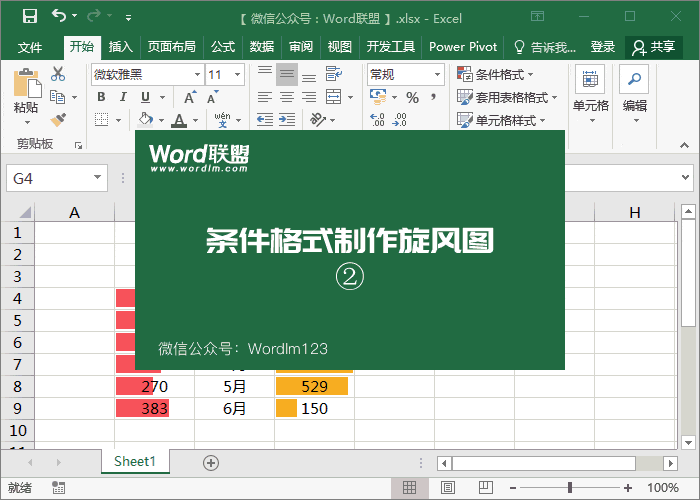Image resolution: width=700 pixels, height=500 pixels.
Task: Switch to the 数据 Data tab
Action: click(262, 47)
